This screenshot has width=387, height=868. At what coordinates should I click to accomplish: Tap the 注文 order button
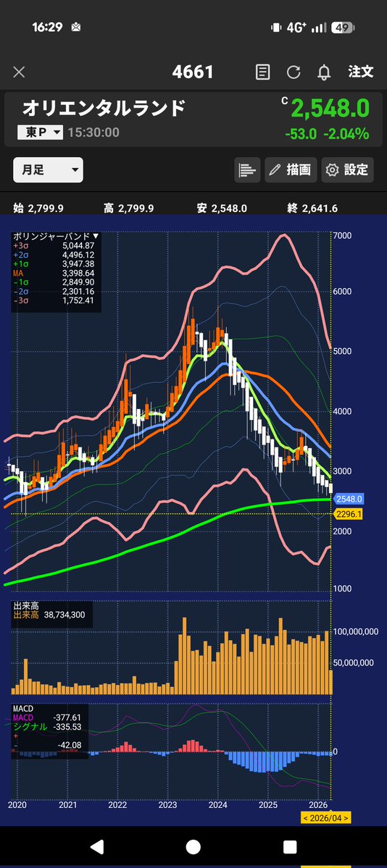(360, 72)
